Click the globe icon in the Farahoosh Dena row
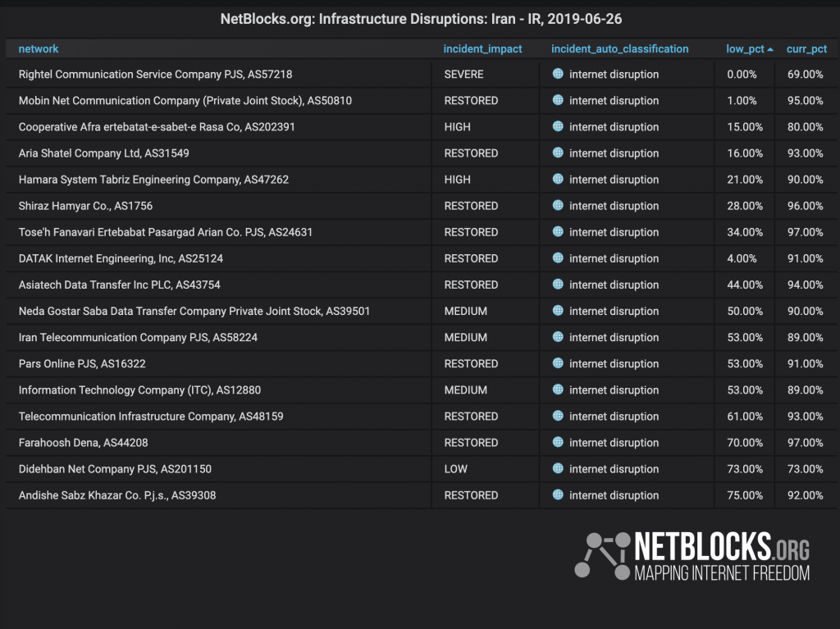Viewport: 840px width, 629px height. point(558,442)
